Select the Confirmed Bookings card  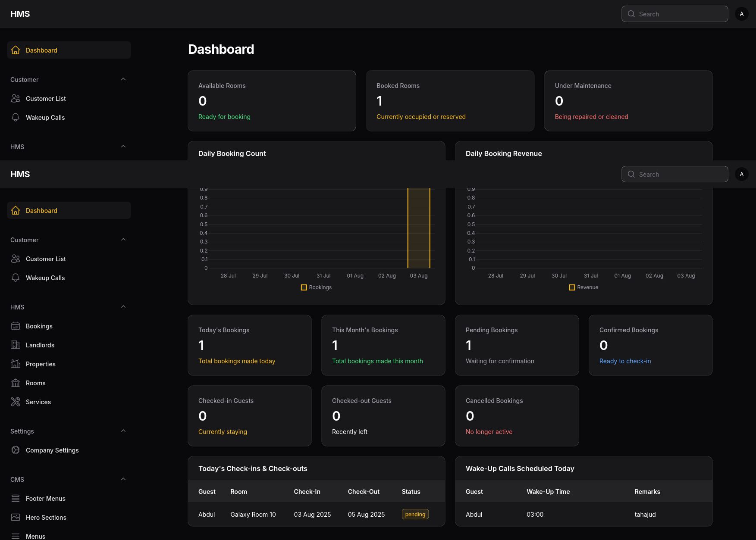tap(650, 345)
